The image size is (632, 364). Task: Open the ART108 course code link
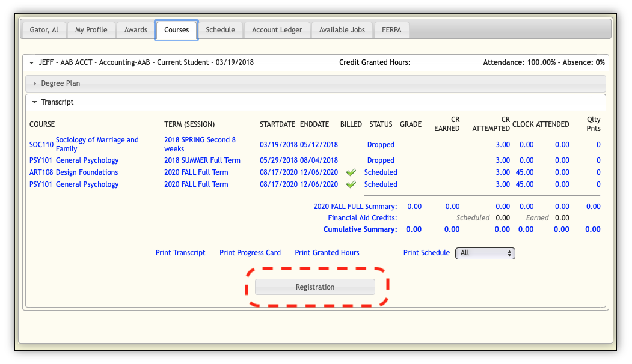[x=41, y=172]
